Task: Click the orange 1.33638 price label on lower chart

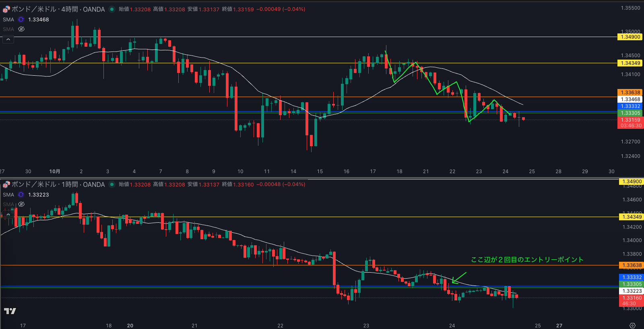Action: click(x=632, y=265)
